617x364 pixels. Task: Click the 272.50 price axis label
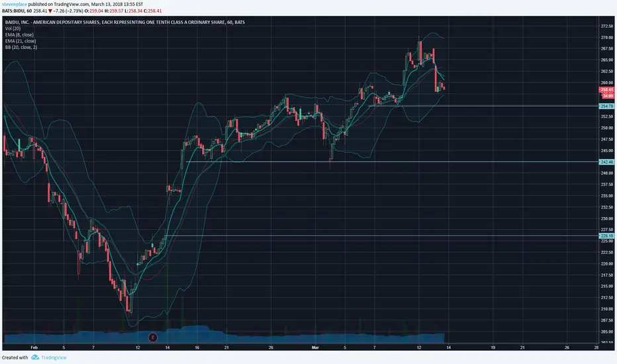point(607,26)
